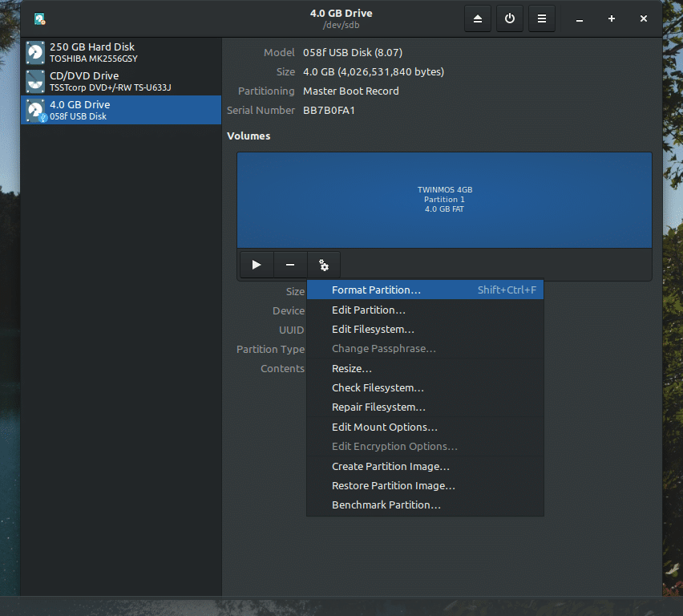The image size is (683, 616).
Task: Maximize the Disks window with plus button
Action: click(x=612, y=18)
